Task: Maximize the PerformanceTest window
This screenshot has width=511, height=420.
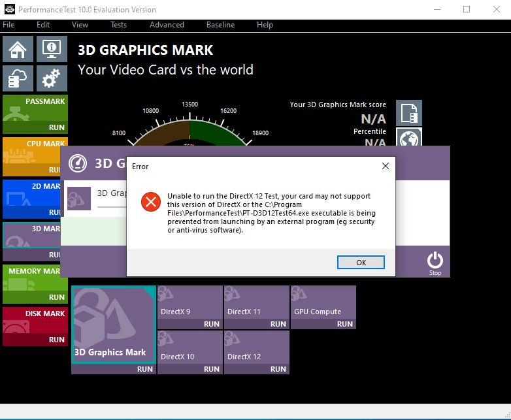Action: coord(467,9)
